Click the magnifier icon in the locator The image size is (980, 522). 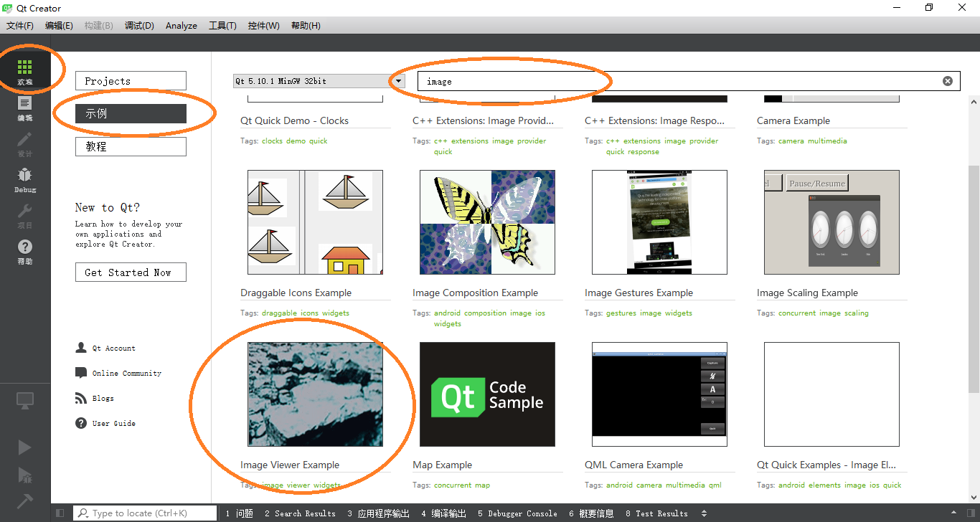pos(83,513)
